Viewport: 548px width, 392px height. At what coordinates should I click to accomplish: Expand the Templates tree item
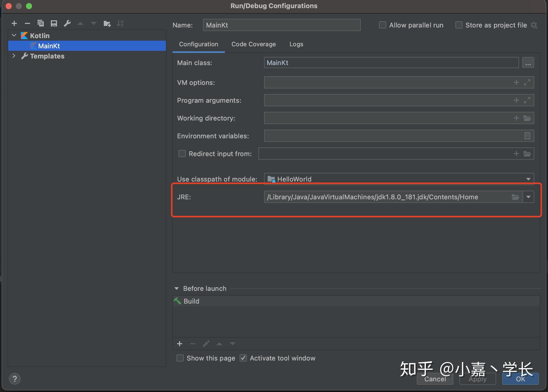[x=14, y=56]
